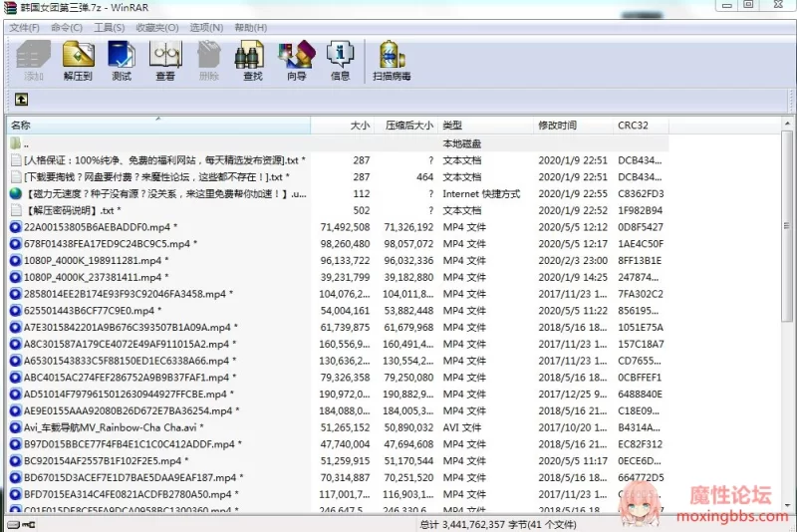The height and width of the screenshot is (532, 797).
Task: Sort by Name (名称) column header
Action: pyautogui.click(x=158, y=125)
